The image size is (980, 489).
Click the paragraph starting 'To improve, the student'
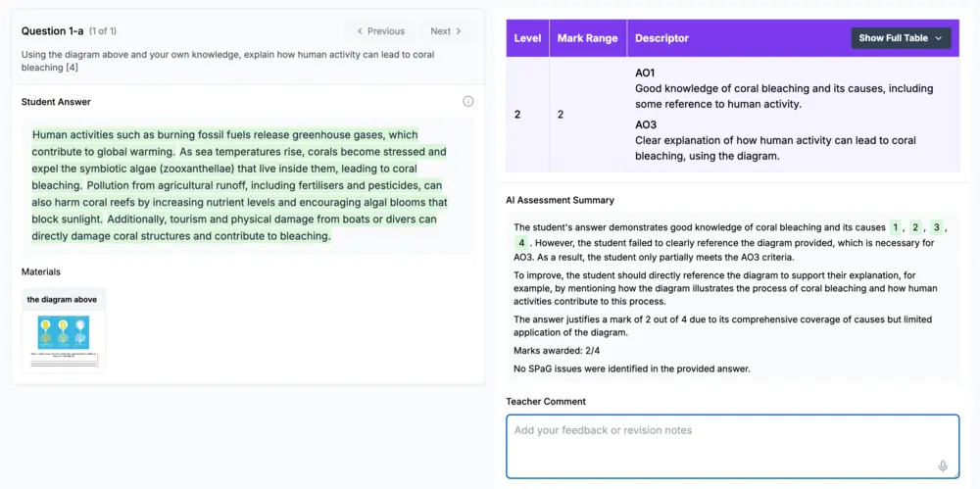pyautogui.click(x=725, y=288)
